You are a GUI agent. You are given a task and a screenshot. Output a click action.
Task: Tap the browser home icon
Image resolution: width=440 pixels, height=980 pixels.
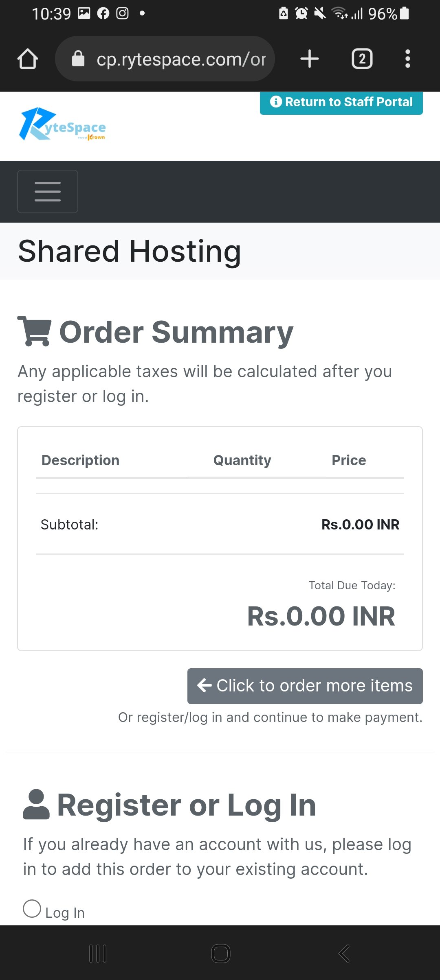tap(28, 59)
